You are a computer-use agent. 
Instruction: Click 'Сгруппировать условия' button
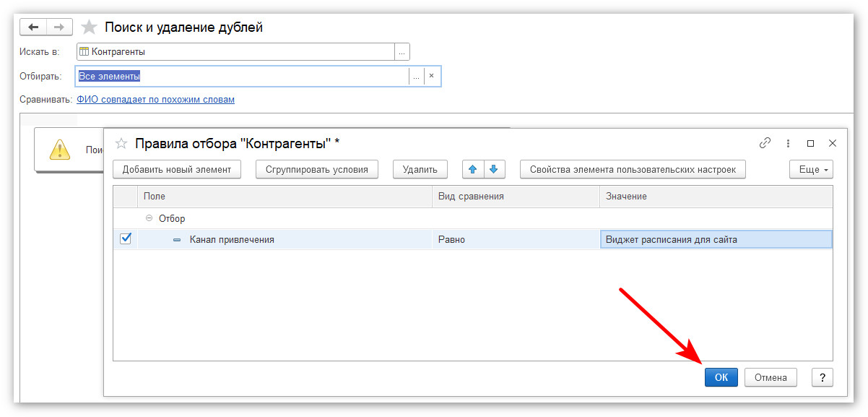(317, 169)
